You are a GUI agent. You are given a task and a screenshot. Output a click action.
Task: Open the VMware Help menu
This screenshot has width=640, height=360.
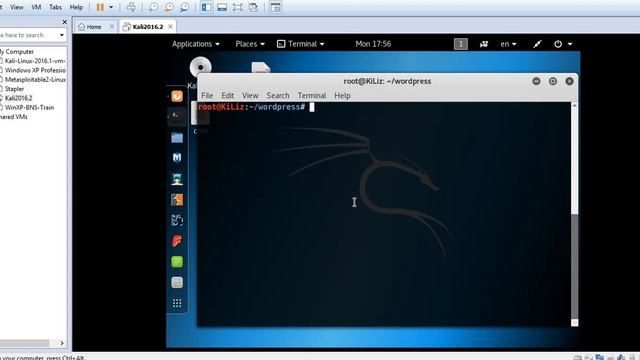coord(76,7)
